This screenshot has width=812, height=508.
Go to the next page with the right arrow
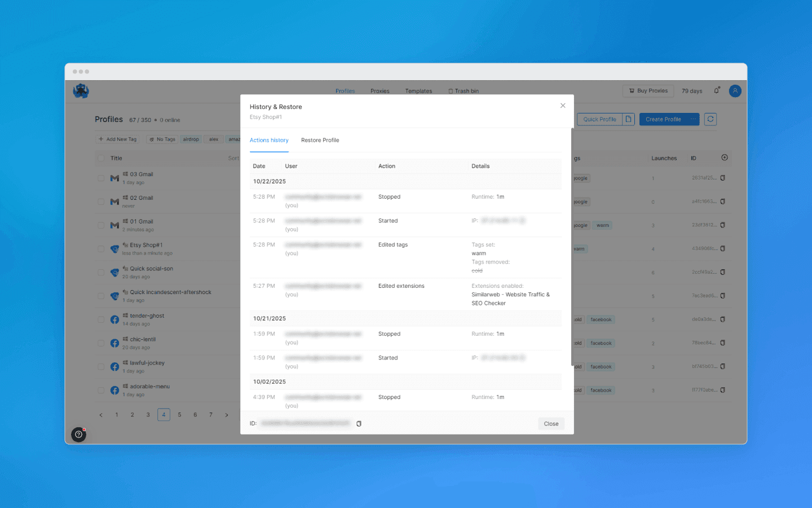[x=227, y=415]
